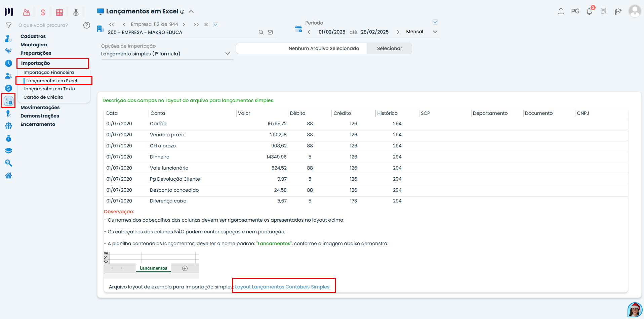Image resolution: width=644 pixels, height=319 pixels.
Task: Open the Layout Lançamentos Contábeis Simples link
Action: [282, 286]
